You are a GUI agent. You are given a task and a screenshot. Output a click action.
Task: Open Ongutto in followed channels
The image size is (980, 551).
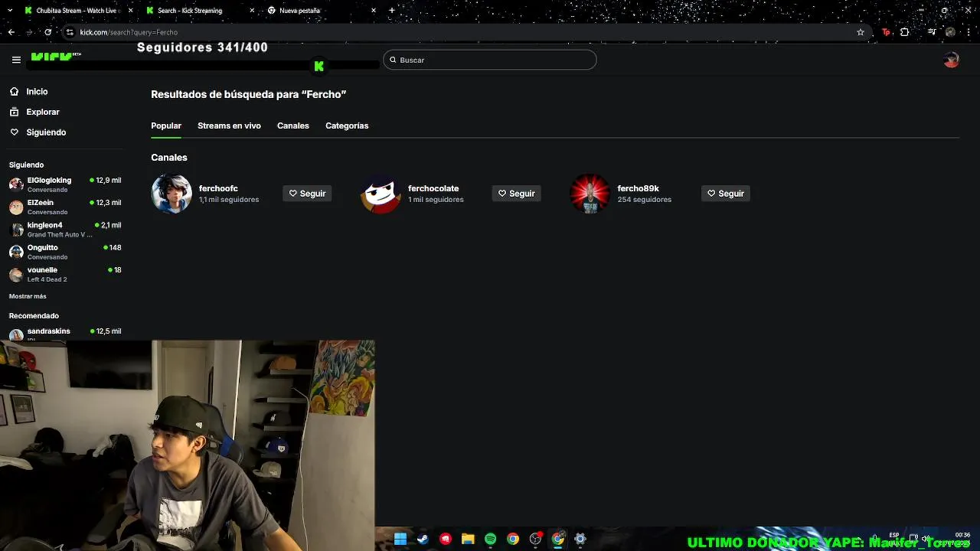coord(65,252)
